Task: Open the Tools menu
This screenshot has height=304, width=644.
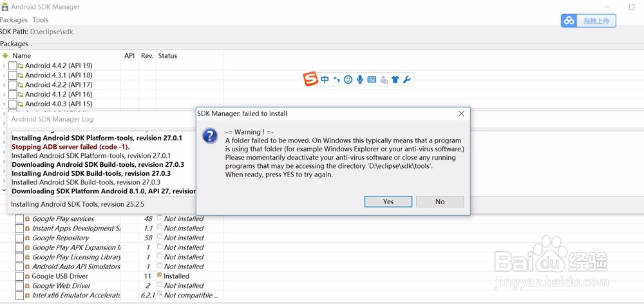Action: tap(41, 20)
